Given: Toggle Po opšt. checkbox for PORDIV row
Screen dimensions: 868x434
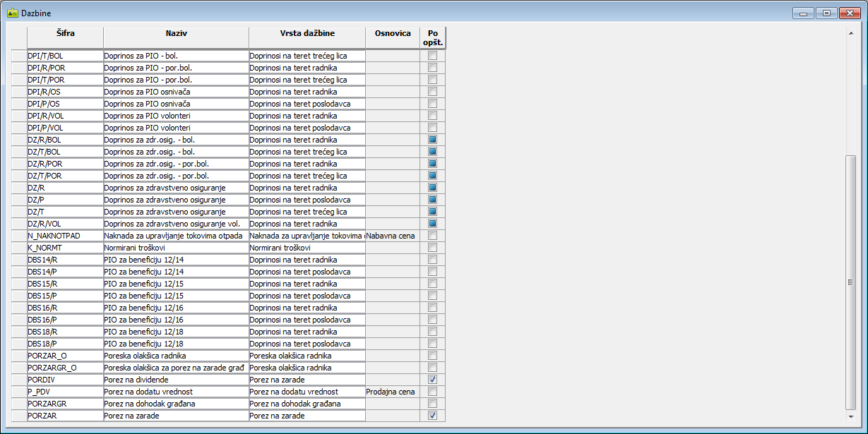Looking at the screenshot, I should tap(432, 380).
